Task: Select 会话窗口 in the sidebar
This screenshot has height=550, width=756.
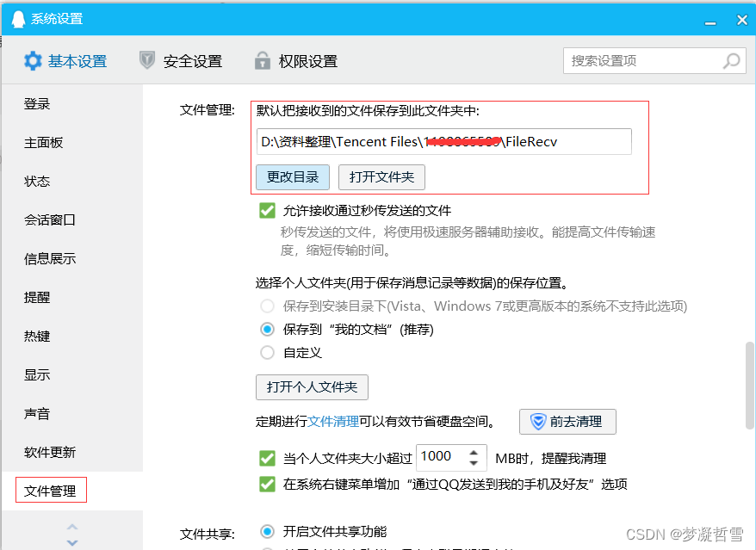Action: 50,219
